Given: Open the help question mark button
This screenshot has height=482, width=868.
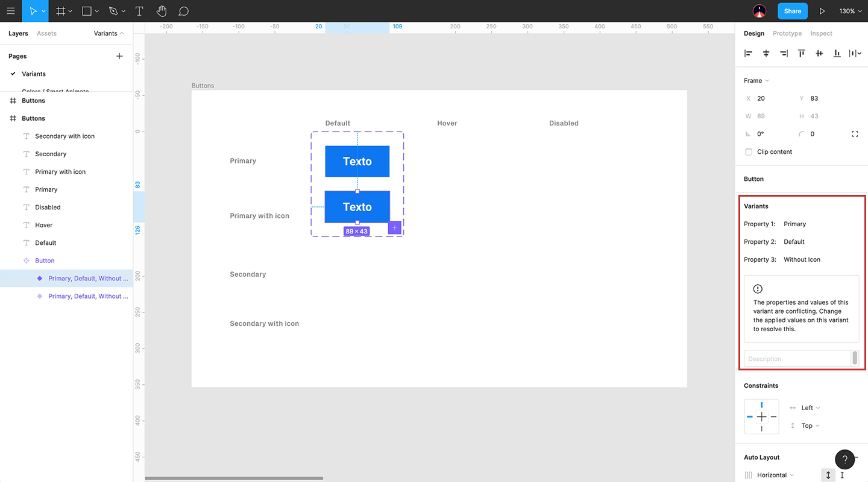Looking at the screenshot, I should pos(844,459).
